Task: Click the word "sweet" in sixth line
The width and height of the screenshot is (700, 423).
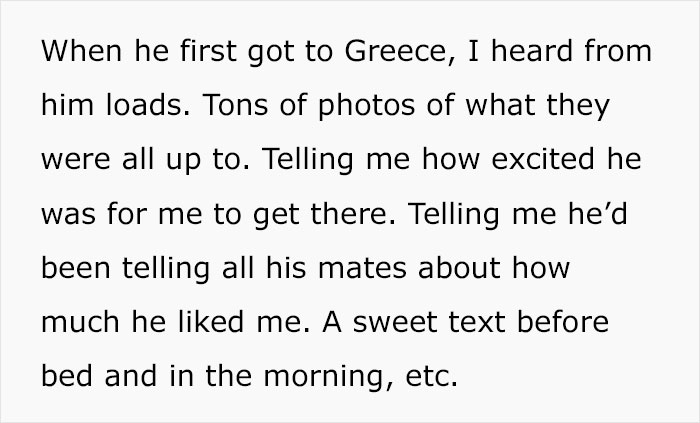Action: (x=395, y=322)
